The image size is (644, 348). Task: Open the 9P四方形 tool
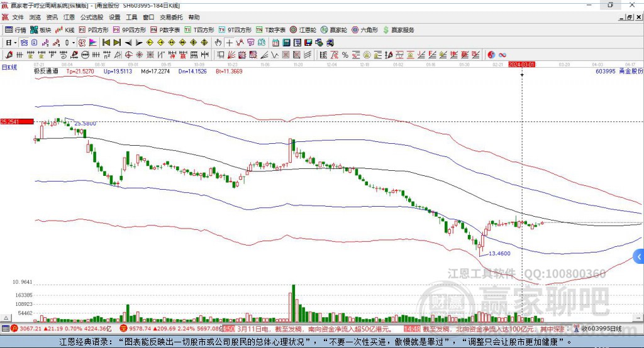[130, 30]
